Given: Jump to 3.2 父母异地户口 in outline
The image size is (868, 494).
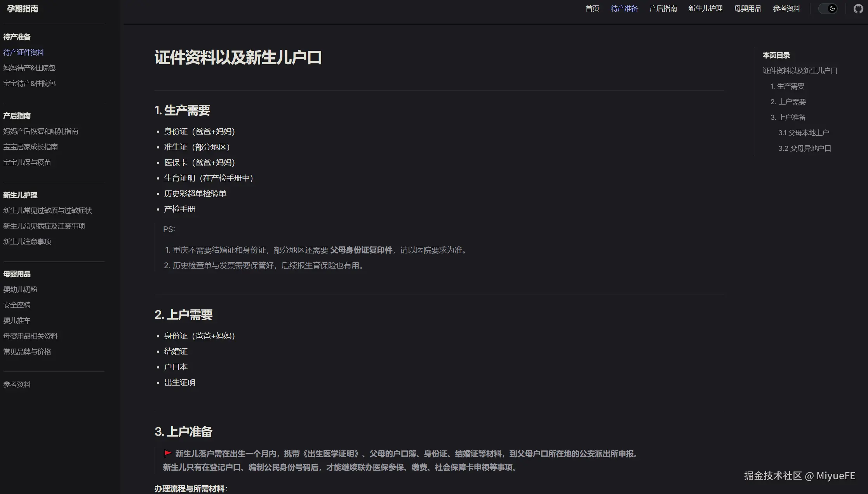Looking at the screenshot, I should pos(804,148).
